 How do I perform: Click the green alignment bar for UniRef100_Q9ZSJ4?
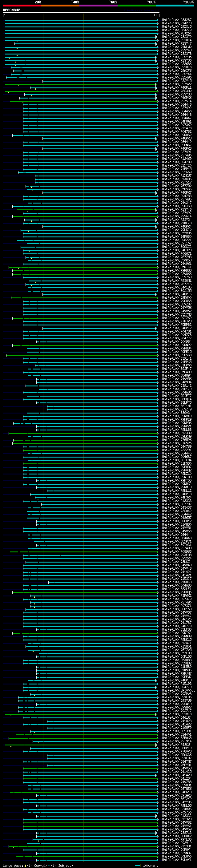click(84, 101)
